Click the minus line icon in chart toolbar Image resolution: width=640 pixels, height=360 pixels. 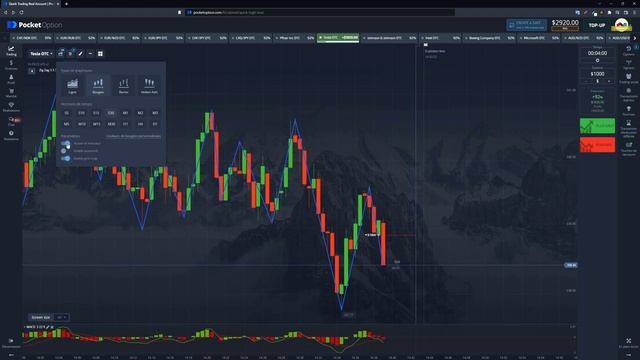point(90,53)
